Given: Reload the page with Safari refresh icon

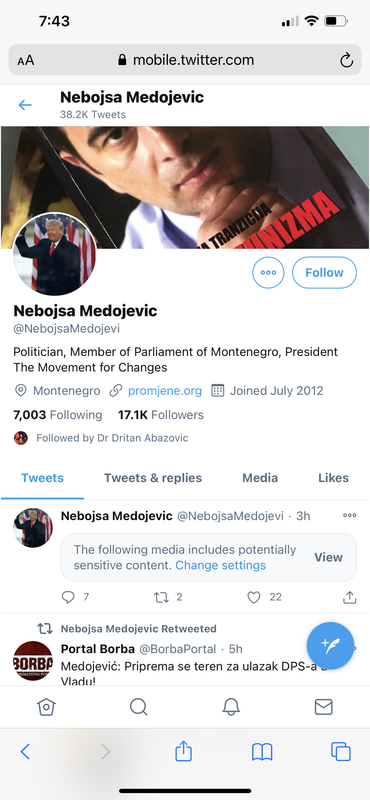Looking at the screenshot, I should [347, 61].
